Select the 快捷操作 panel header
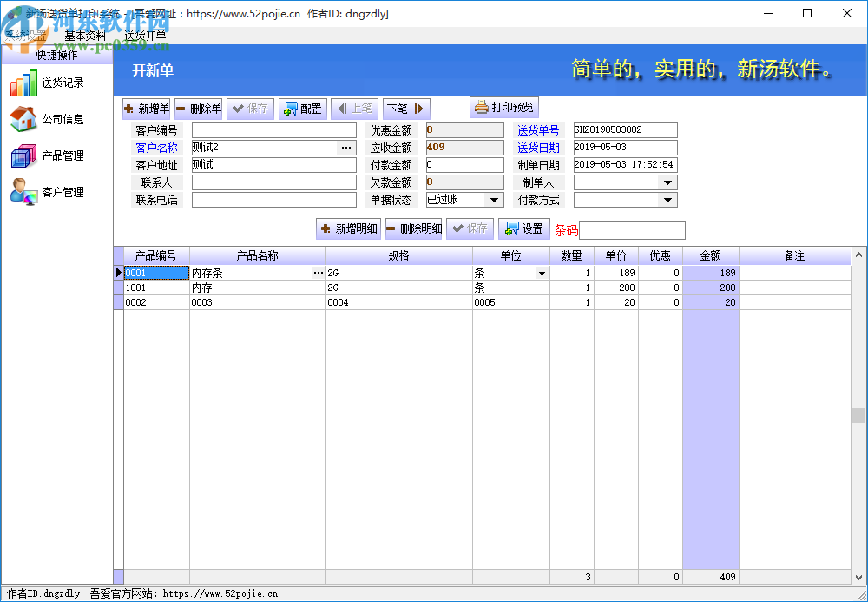This screenshot has height=602, width=868. tap(57, 56)
